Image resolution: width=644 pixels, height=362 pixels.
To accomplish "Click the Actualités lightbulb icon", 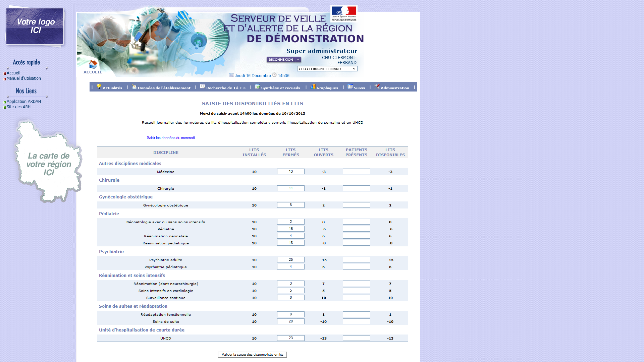I will (99, 86).
